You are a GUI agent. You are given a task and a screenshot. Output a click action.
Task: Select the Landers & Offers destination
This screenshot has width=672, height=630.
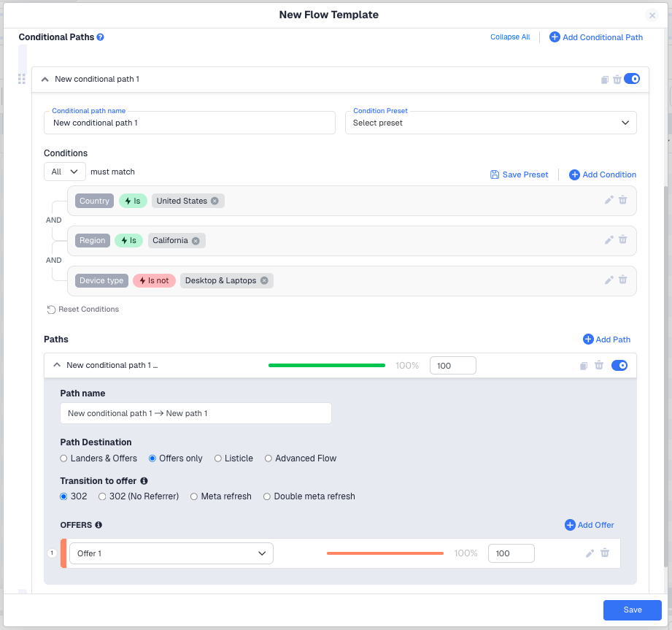click(x=64, y=458)
